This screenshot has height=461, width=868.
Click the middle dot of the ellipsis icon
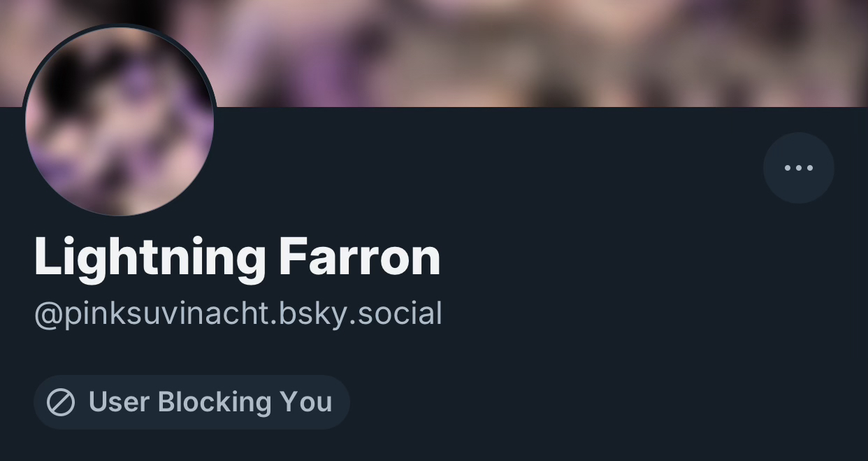(798, 168)
